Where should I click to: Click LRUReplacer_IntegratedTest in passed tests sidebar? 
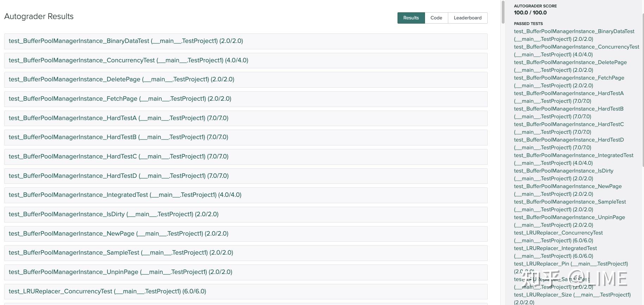pos(555,252)
